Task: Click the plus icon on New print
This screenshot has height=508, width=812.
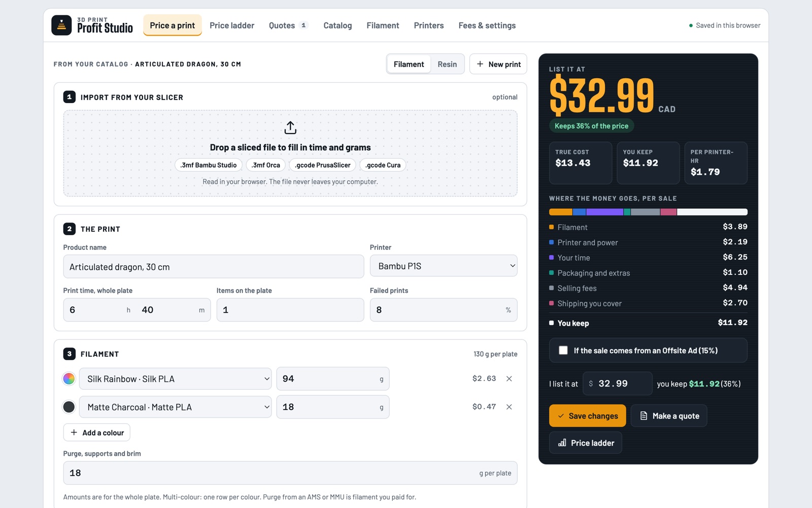Action: [x=480, y=64]
